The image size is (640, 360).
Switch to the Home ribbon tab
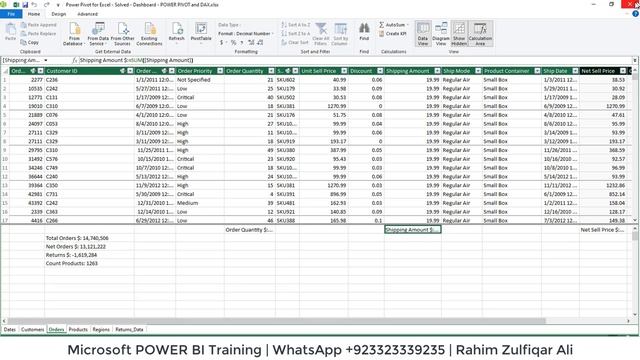[34, 14]
